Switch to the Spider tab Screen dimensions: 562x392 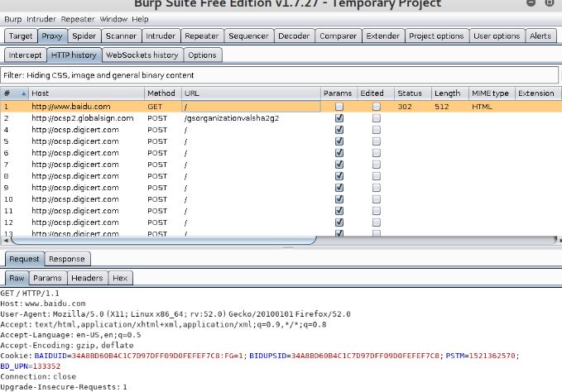click(x=84, y=36)
